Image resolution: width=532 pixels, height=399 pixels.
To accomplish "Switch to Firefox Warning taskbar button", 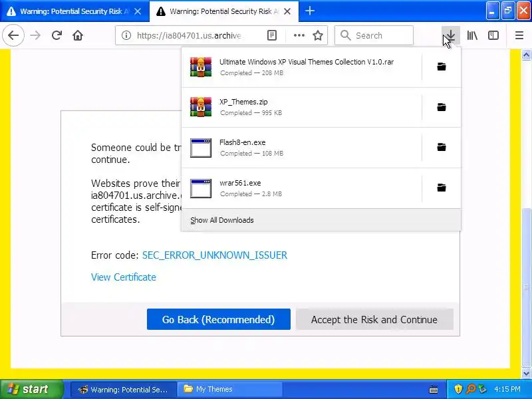I will point(124,389).
